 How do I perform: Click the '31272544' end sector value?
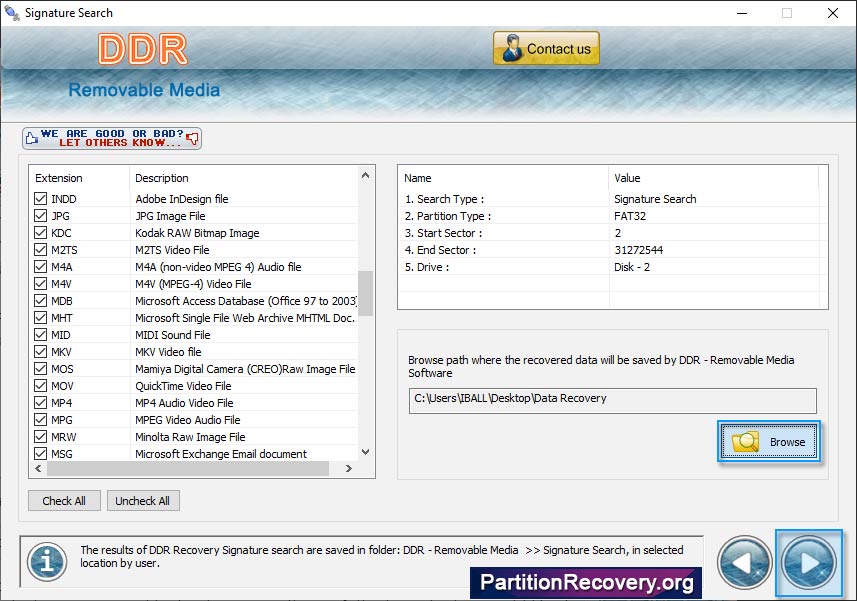click(639, 250)
